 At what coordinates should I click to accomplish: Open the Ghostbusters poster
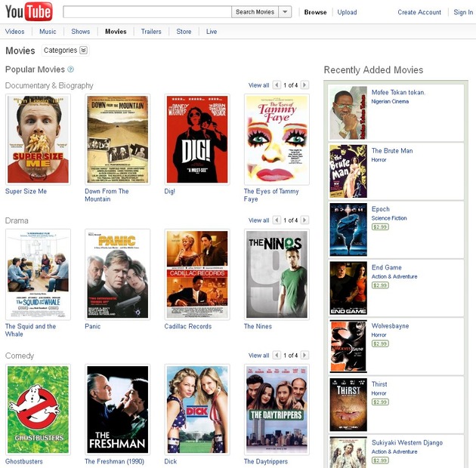[x=38, y=409]
